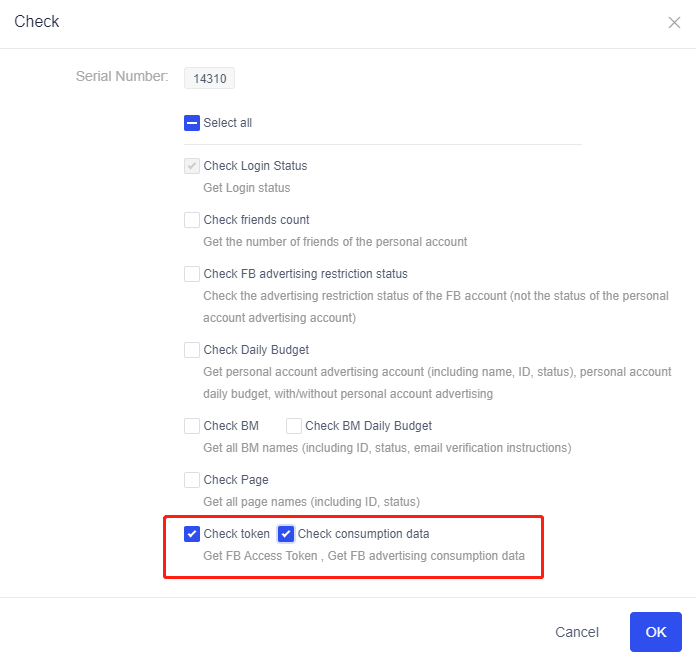This screenshot has height=661, width=696.
Task: Click the Check dialog title
Action: tap(37, 22)
